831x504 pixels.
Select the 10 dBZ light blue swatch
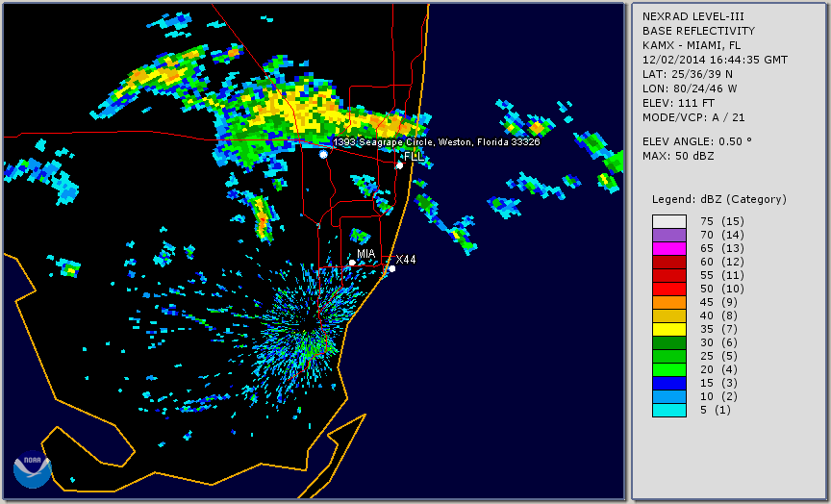pos(669,396)
